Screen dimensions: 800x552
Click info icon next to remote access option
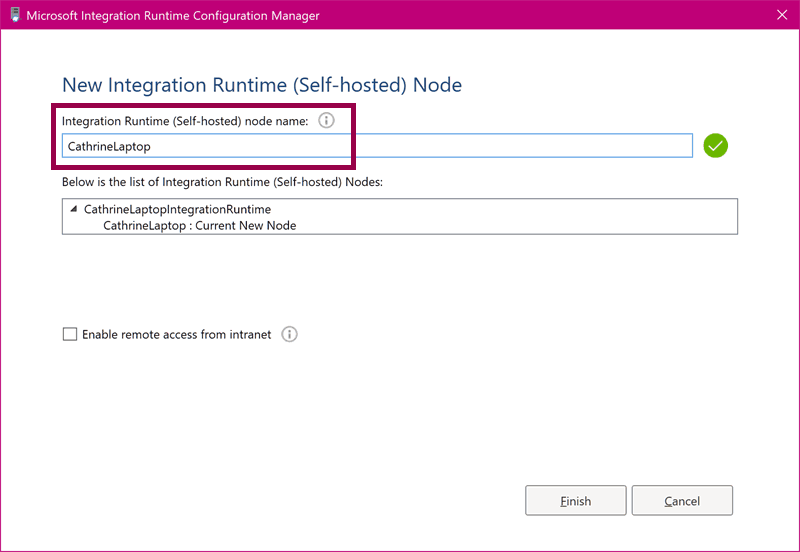[289, 335]
